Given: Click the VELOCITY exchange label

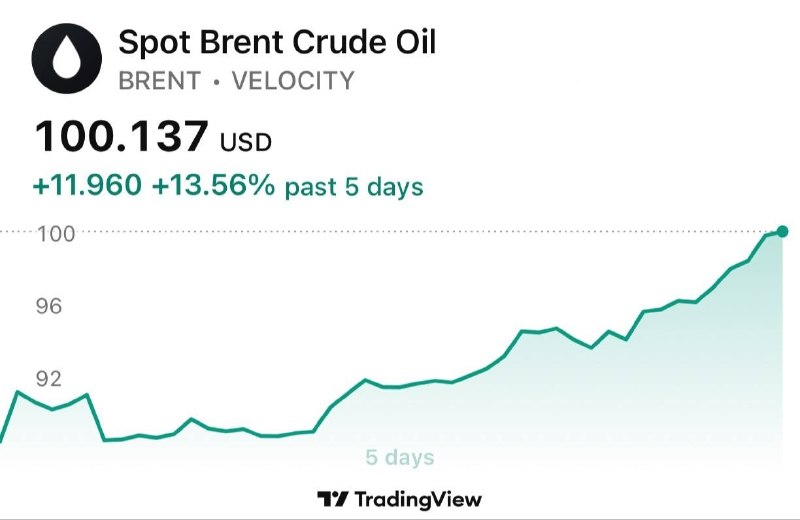Looking at the screenshot, I should pyautogui.click(x=293, y=81).
